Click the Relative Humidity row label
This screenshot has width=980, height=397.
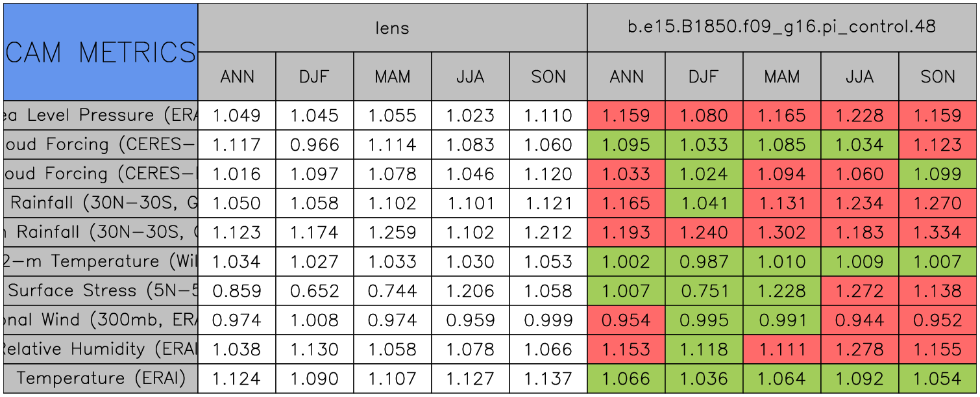[x=101, y=349]
